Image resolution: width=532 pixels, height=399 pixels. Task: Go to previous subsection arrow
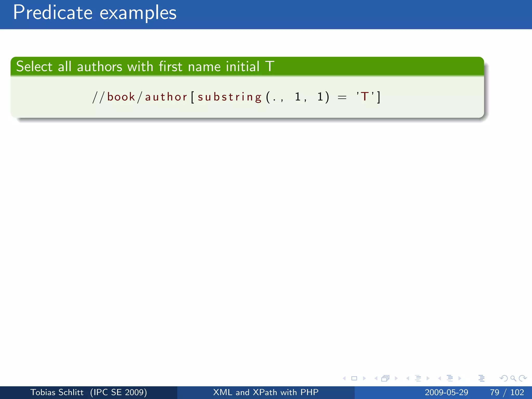[408, 378]
